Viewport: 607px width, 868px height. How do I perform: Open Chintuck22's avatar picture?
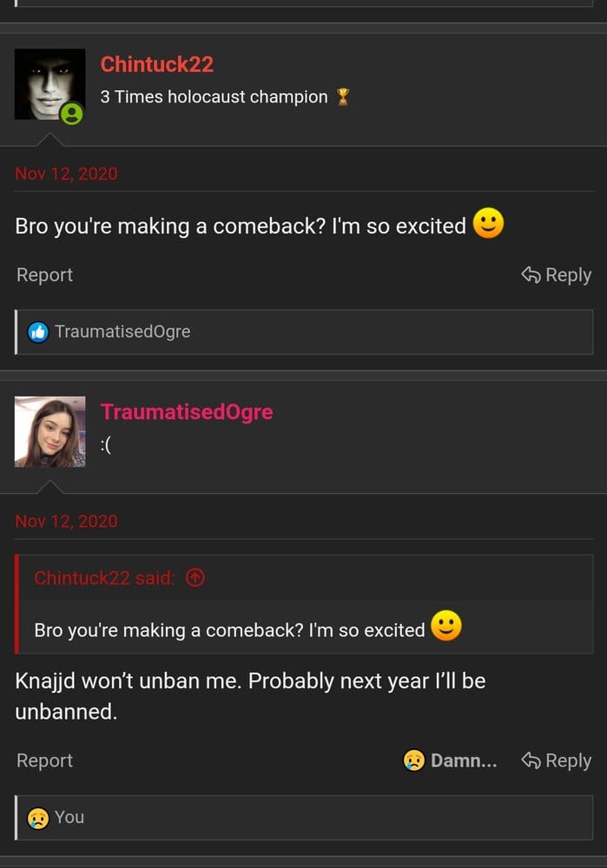click(49, 83)
